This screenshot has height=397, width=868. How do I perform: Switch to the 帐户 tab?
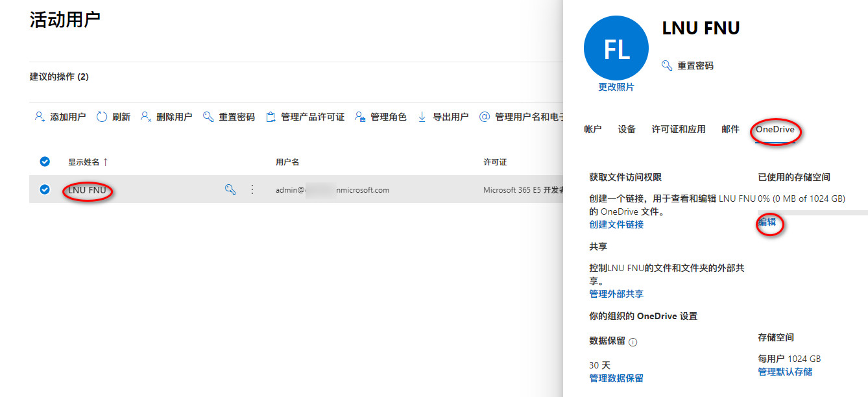(593, 129)
